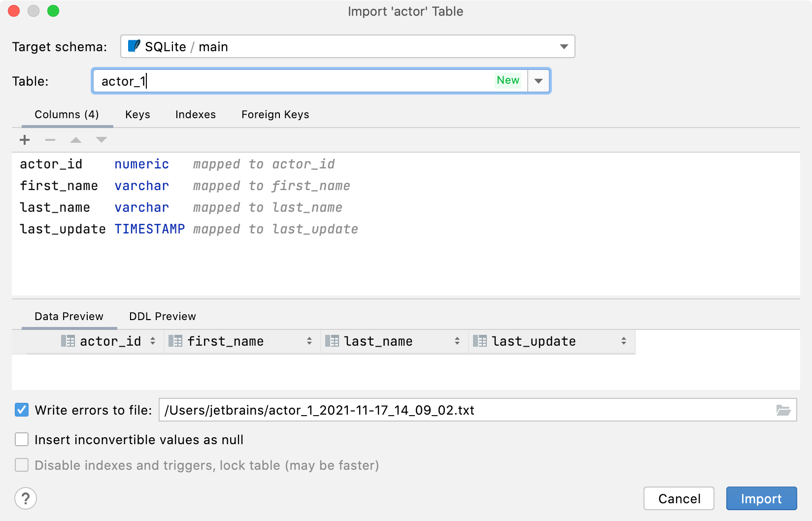Move column up with the up arrow icon
The width and height of the screenshot is (812, 521).
[75, 140]
